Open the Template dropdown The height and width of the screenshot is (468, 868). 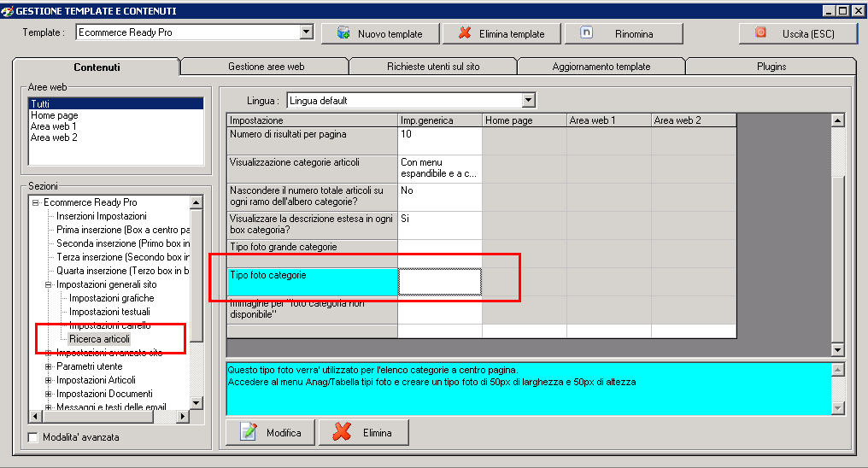coord(307,32)
